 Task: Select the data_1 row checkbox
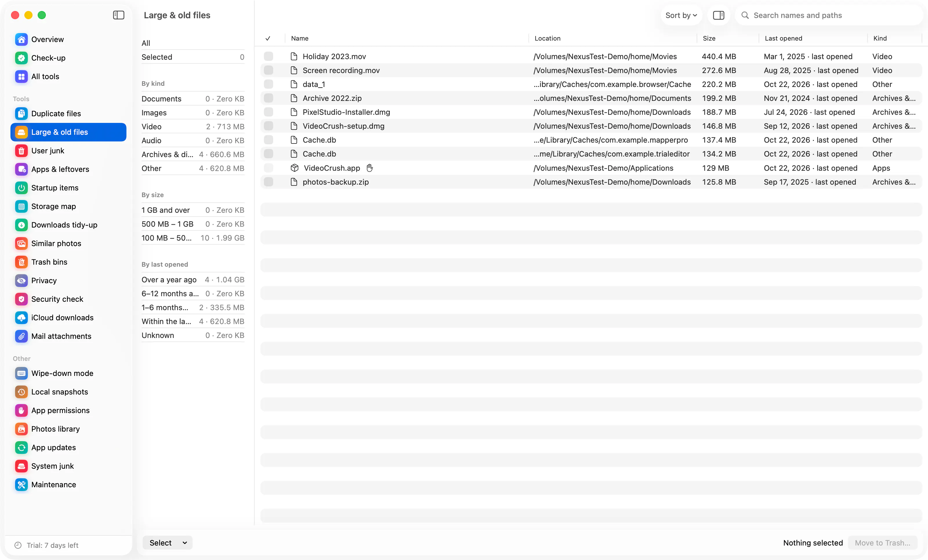coord(269,84)
